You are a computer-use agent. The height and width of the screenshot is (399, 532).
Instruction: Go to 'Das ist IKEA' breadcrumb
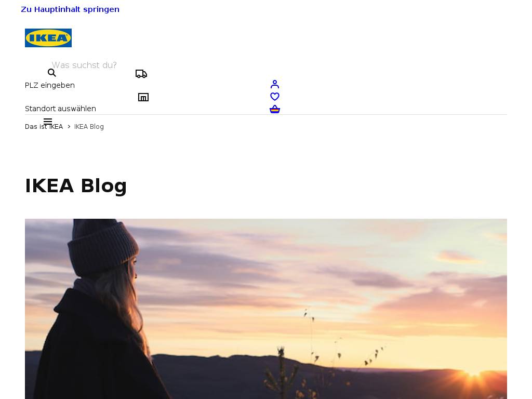(x=44, y=127)
